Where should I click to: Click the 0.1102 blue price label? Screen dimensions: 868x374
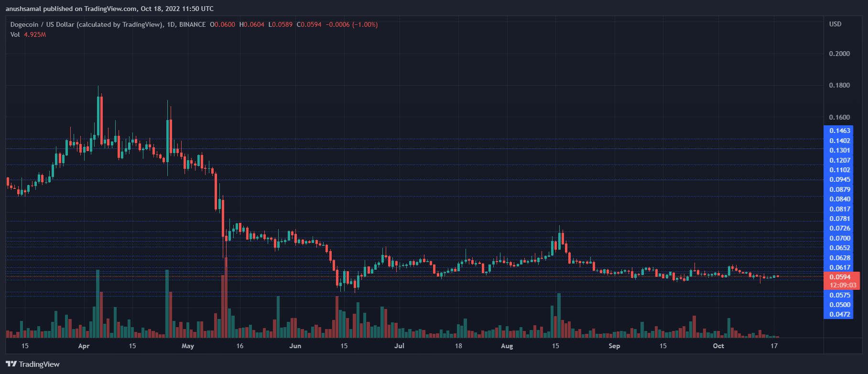(840, 170)
